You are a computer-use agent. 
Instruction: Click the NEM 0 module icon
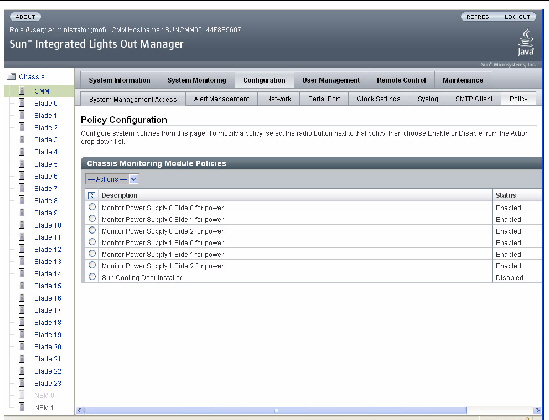[x=22, y=395]
